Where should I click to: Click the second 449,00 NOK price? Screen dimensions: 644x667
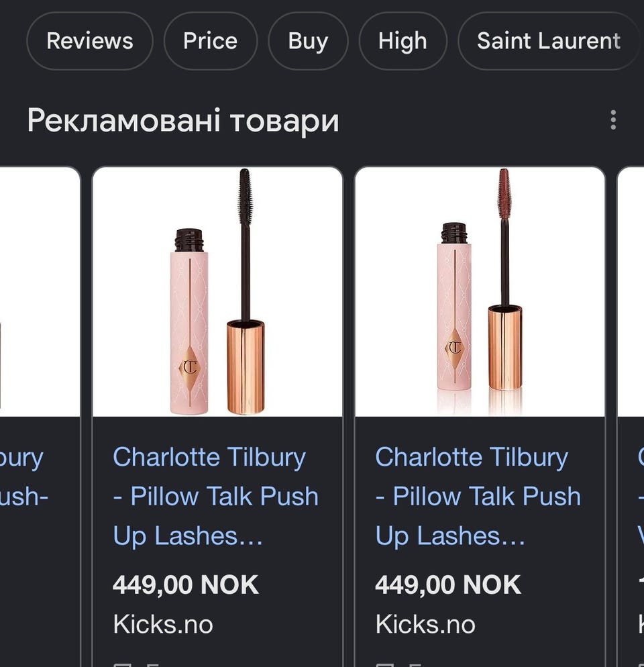(448, 584)
